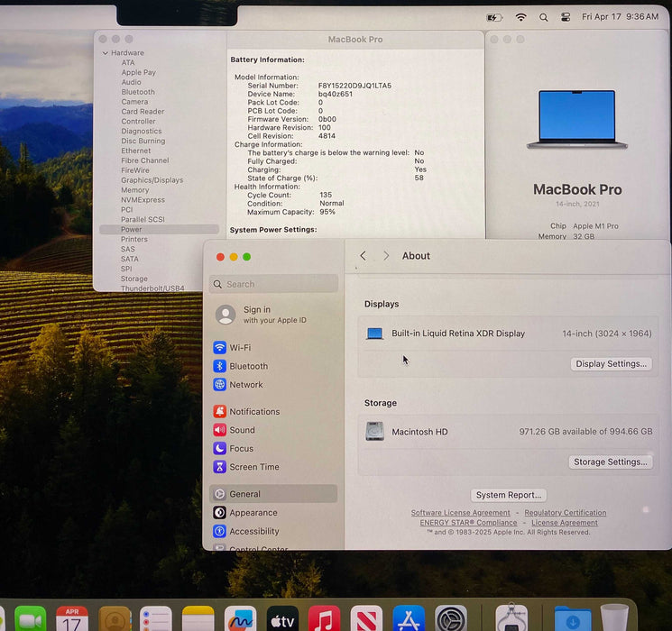The image size is (672, 631).
Task: Open Calendar app showing APR 17
Action: pyautogui.click(x=72, y=619)
